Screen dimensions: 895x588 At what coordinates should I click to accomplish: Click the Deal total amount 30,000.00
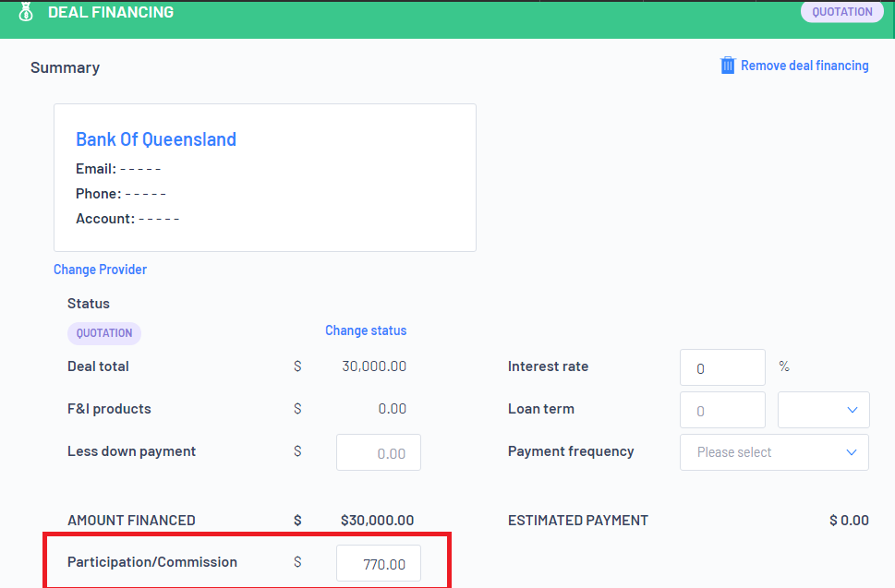click(374, 366)
